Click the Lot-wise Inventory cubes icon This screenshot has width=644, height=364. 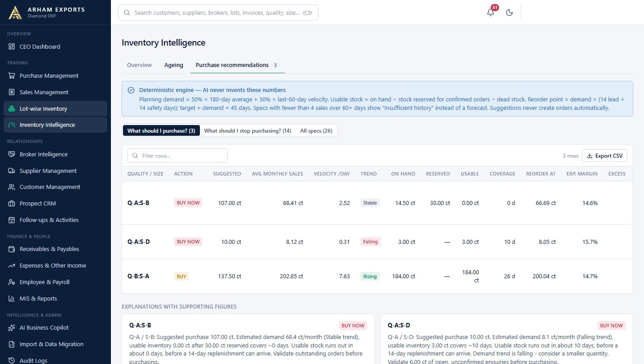pyautogui.click(x=12, y=109)
